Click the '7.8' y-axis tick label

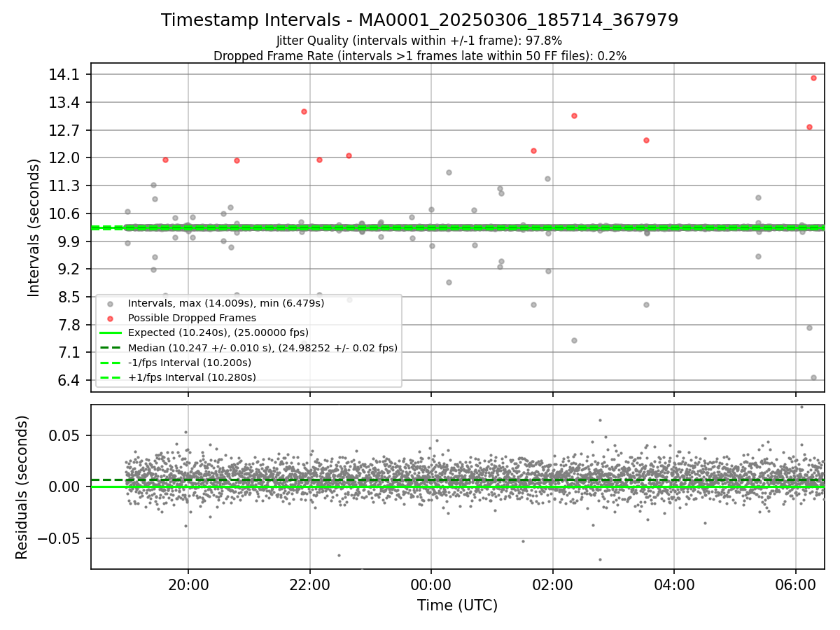pyautogui.click(x=68, y=325)
